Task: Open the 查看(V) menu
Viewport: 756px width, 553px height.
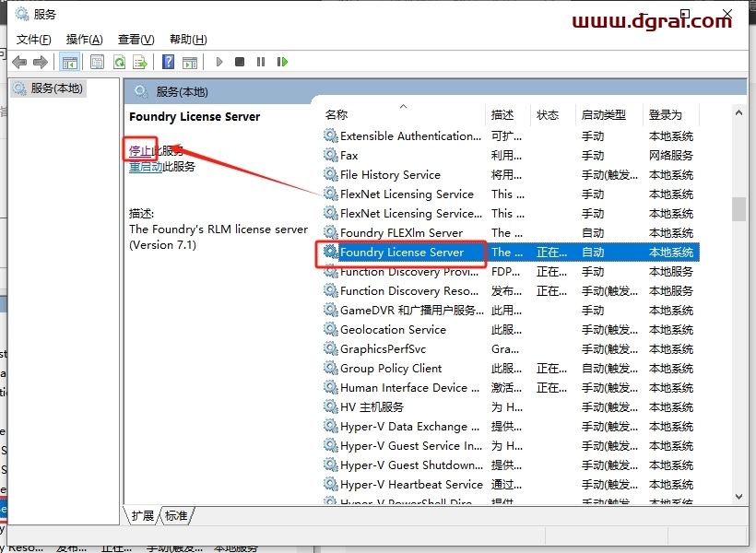Action: tap(136, 39)
